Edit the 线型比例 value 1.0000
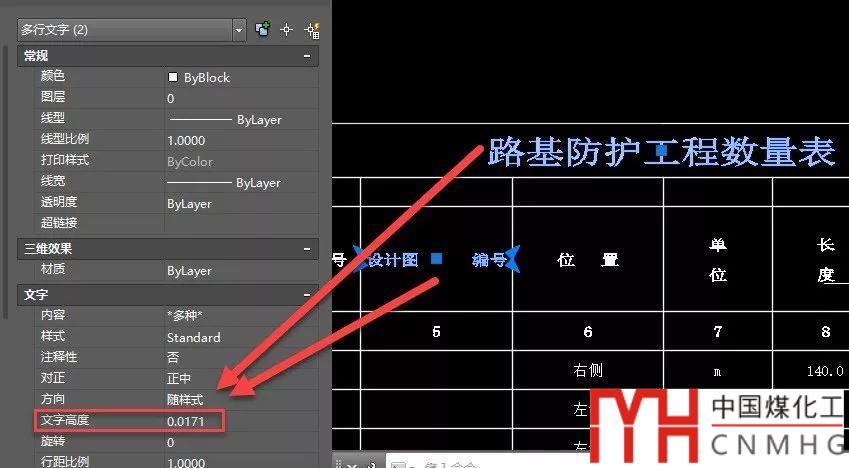The width and height of the screenshot is (849, 468). tap(241, 140)
